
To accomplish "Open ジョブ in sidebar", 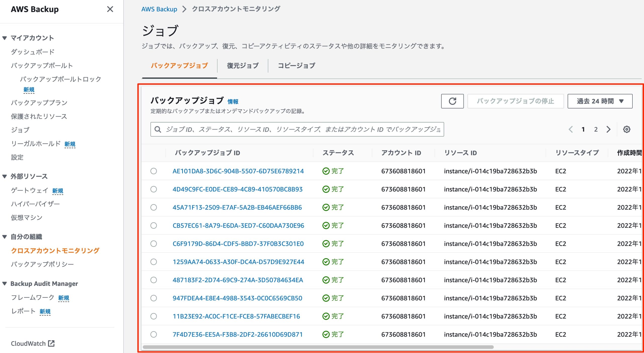I will (20, 130).
